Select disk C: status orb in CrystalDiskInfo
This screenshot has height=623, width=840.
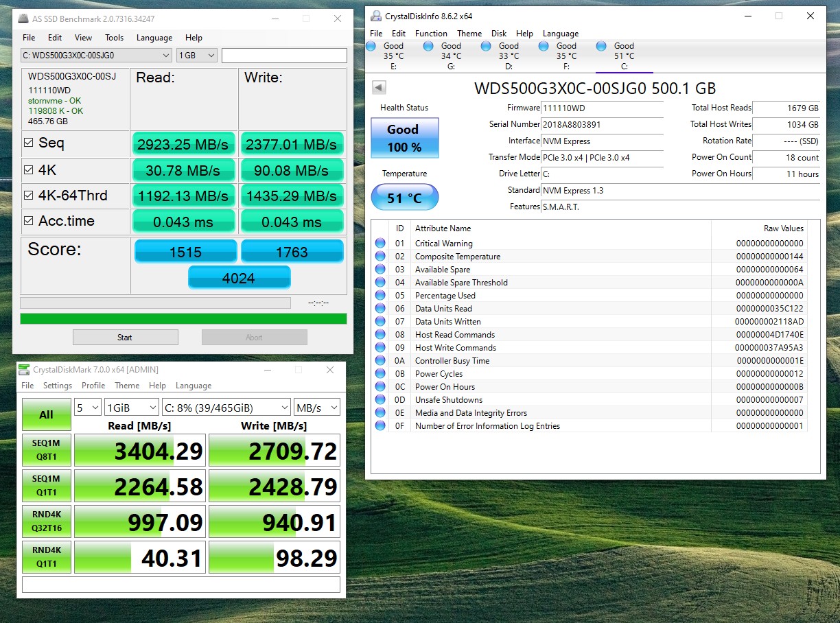tap(602, 46)
